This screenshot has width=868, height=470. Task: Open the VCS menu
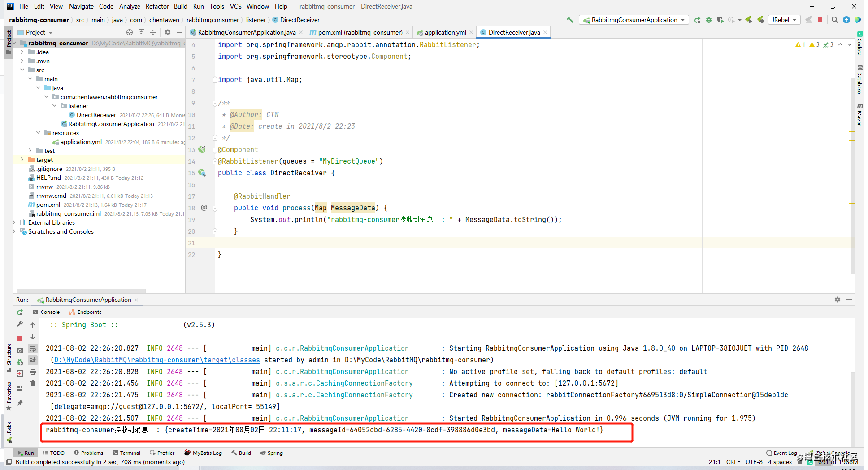click(x=235, y=6)
